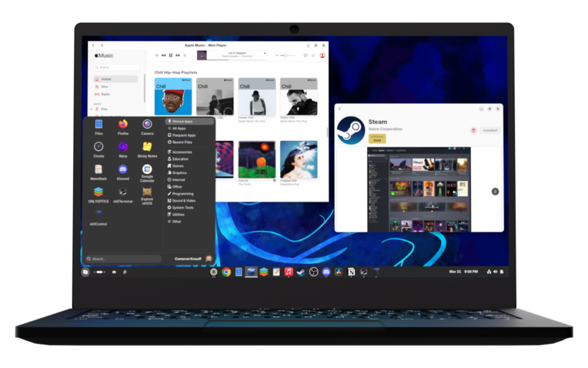The width and height of the screenshot is (588, 368).
Task: Select Home in the Apple Music sidebar
Action: [106, 79]
